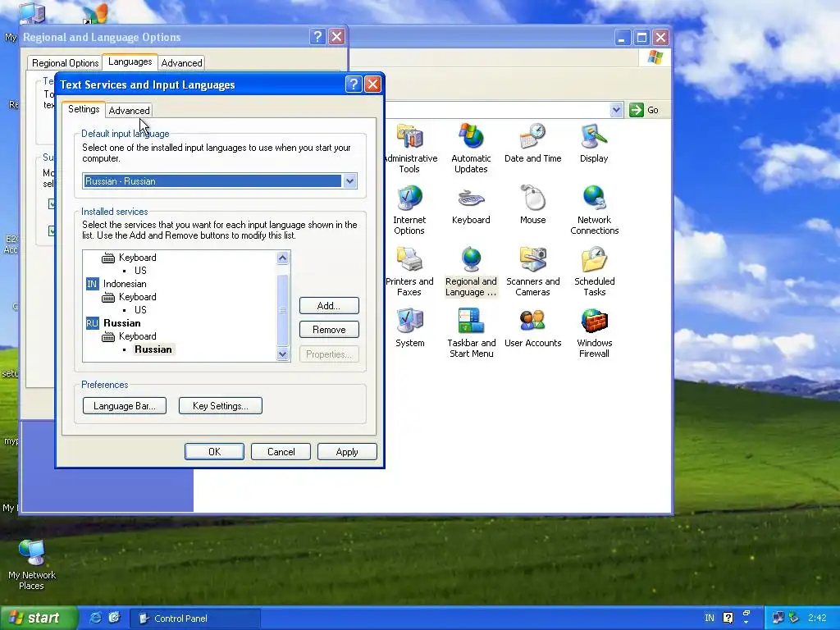This screenshot has height=630, width=840.
Task: Click the IN Indonesian language badge
Action: (x=92, y=284)
